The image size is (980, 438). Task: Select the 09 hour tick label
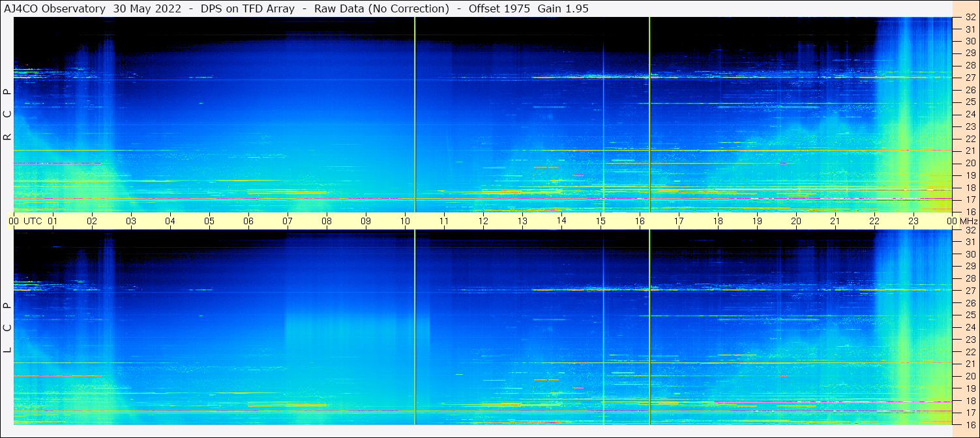(x=366, y=221)
